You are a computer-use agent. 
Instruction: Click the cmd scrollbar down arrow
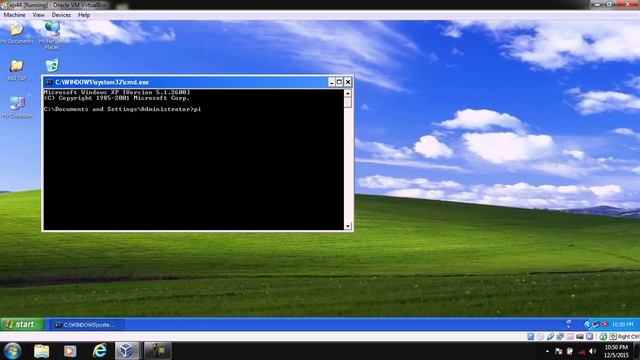pos(348,226)
